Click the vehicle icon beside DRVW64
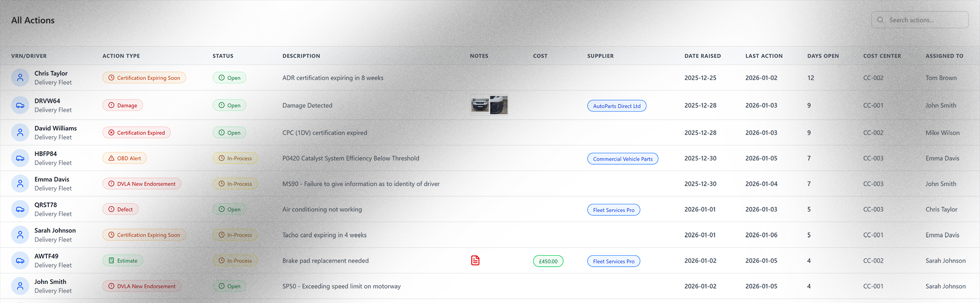 pyautogui.click(x=20, y=105)
